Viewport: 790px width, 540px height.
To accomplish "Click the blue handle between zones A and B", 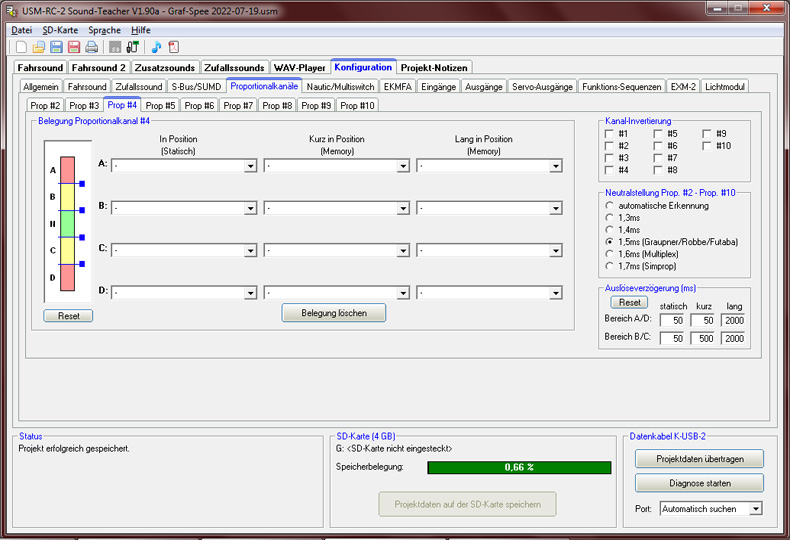I will [82, 185].
